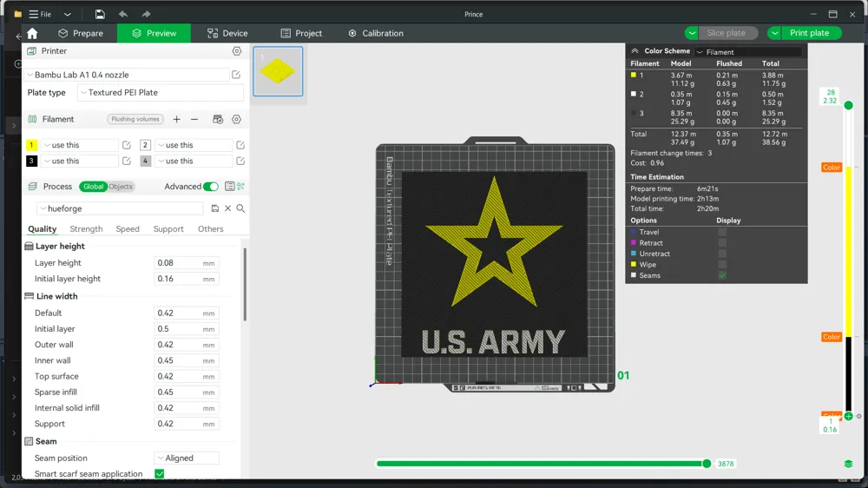Enable Retract display checkbox
The width and height of the screenshot is (868, 488).
point(722,243)
